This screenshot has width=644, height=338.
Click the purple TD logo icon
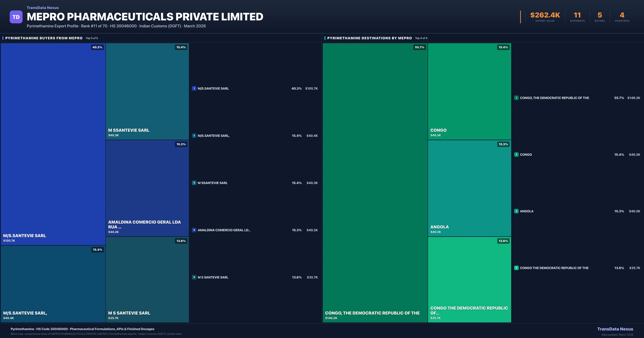[16, 17]
